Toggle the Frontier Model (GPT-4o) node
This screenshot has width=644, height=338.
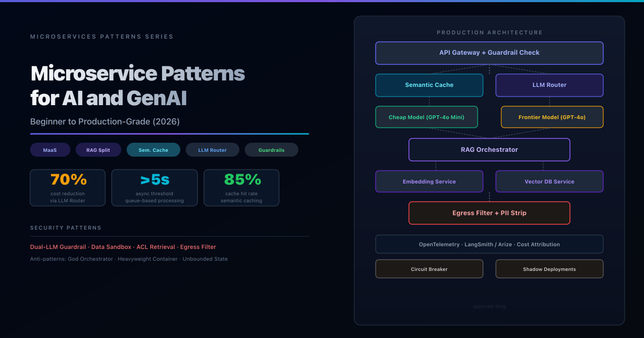tap(552, 117)
